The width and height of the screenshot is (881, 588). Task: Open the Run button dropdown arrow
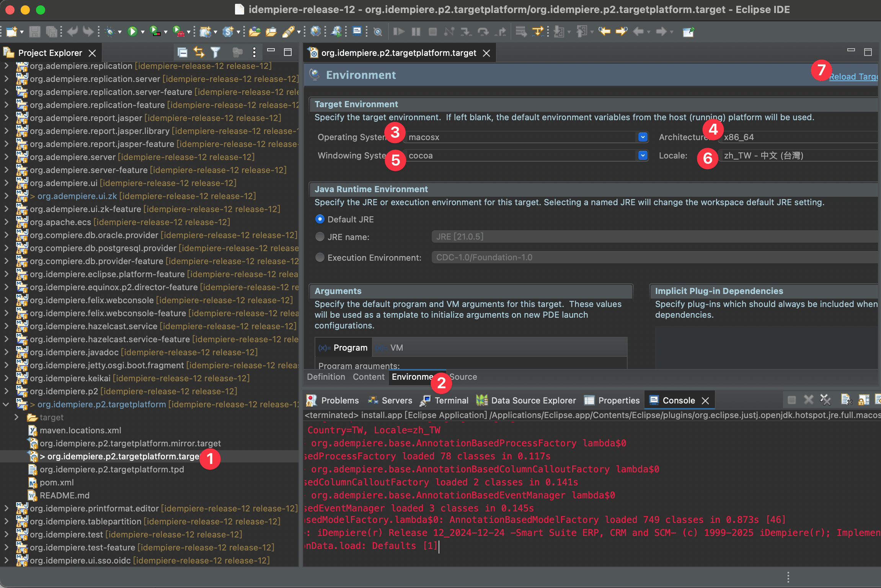pos(143,32)
